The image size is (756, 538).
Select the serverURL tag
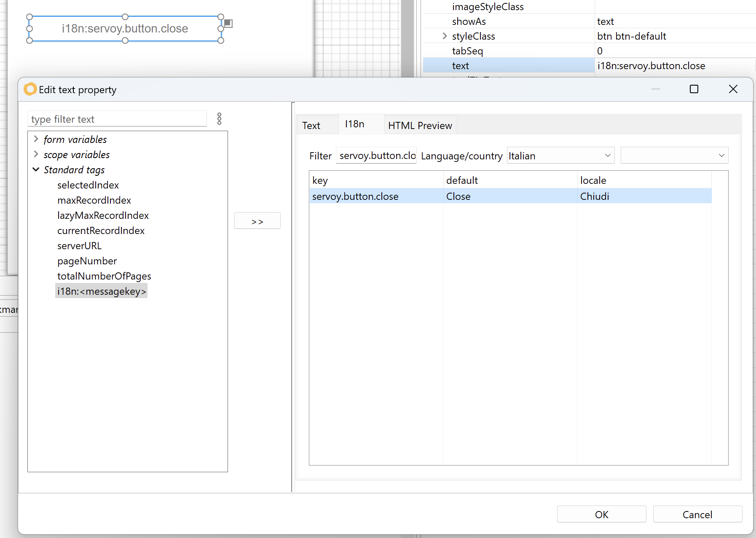[x=79, y=245]
